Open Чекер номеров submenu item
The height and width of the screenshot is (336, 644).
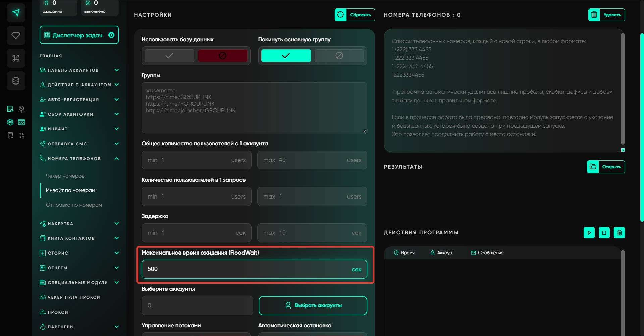65,176
